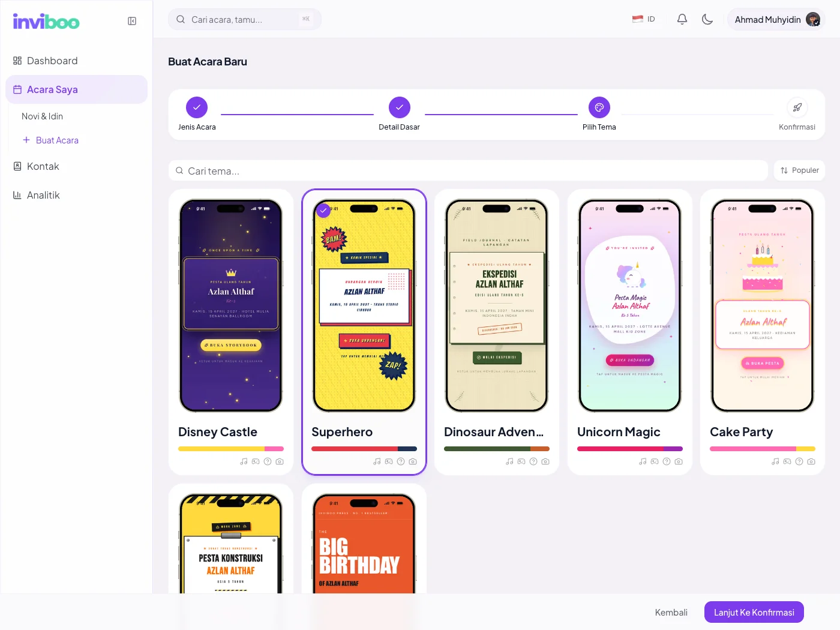840x630 pixels.
Task: Pick the Pesta Konstruksi theme preview
Action: (x=231, y=543)
